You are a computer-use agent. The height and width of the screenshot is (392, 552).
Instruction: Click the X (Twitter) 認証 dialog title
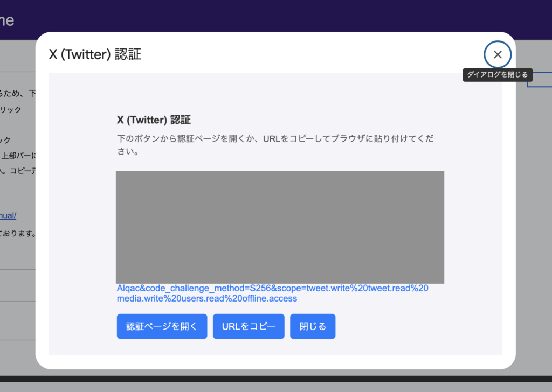coord(95,54)
